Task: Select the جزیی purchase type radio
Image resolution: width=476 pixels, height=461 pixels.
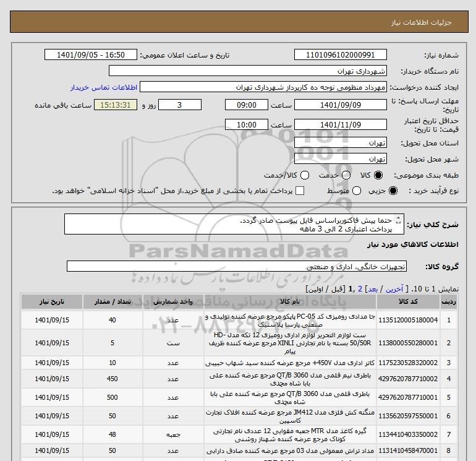Action: coord(393,191)
